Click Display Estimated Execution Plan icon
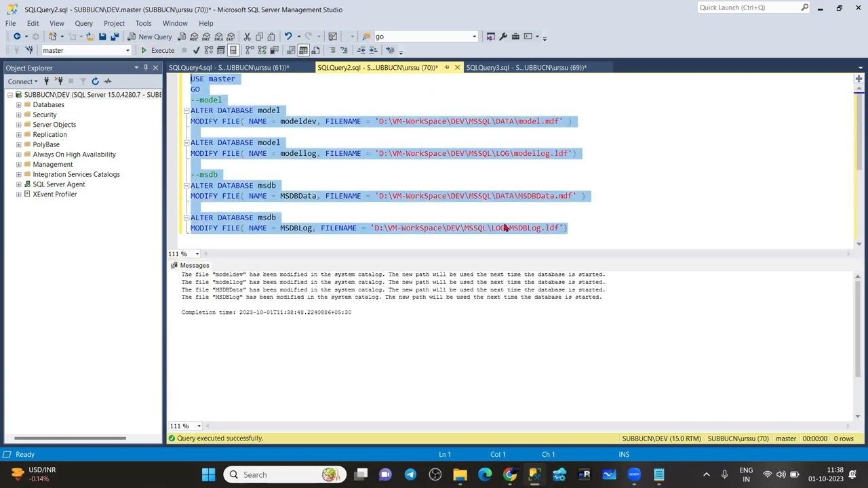Image resolution: width=868 pixels, height=488 pixels. coord(209,50)
